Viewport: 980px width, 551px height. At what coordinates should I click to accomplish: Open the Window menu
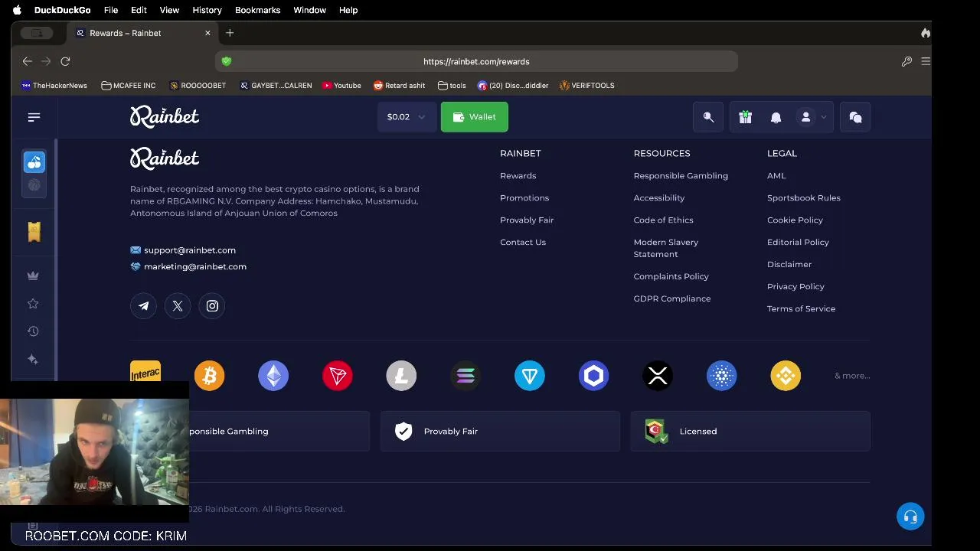pos(309,10)
